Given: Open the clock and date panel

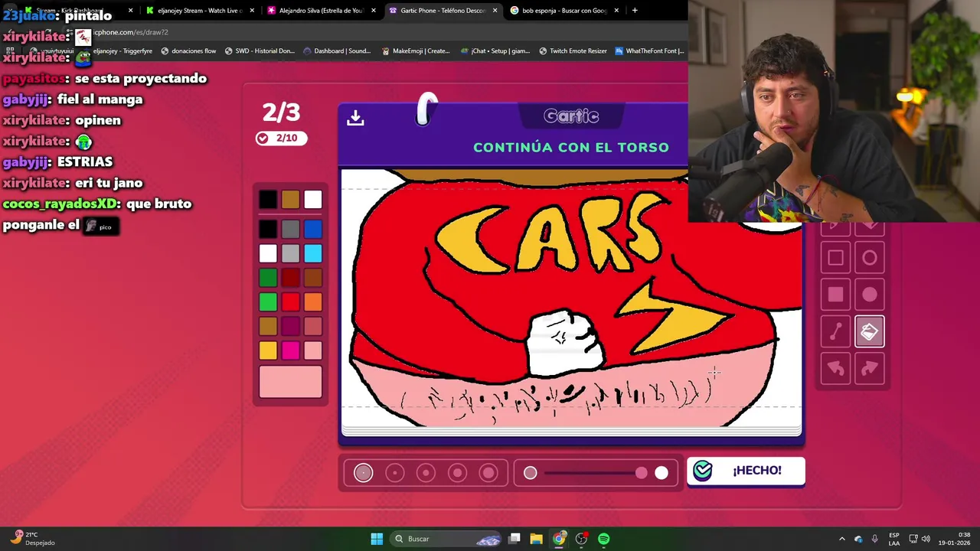Looking at the screenshot, I should point(955,539).
